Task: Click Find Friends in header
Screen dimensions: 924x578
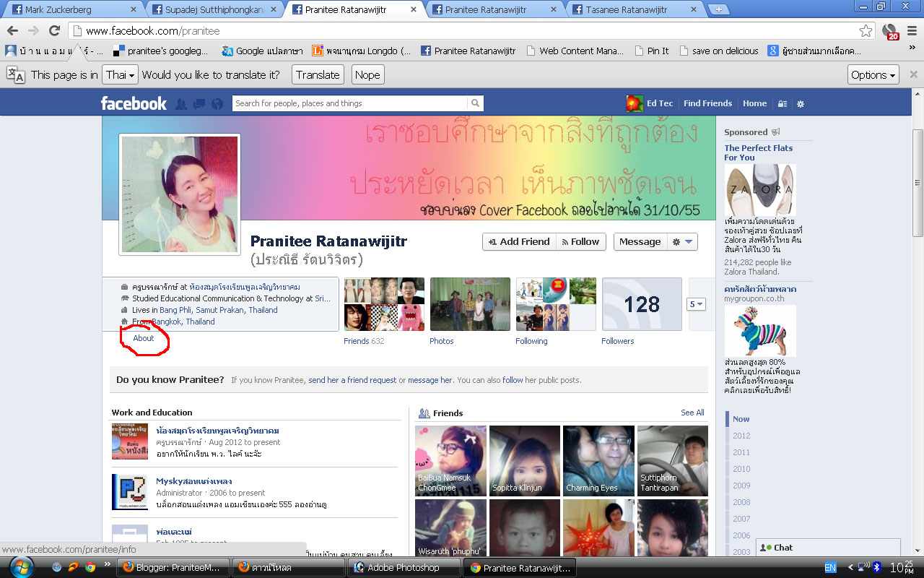Action: coord(707,103)
